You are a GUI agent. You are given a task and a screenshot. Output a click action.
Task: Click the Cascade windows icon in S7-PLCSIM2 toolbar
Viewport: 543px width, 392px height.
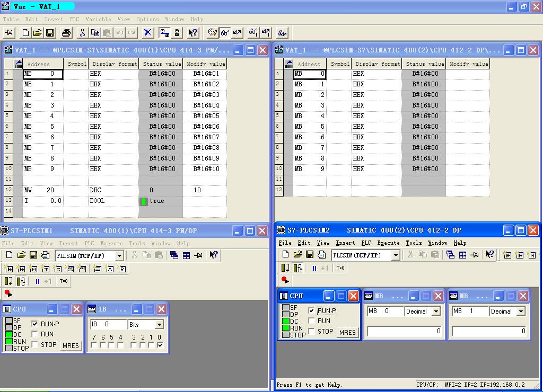click(450, 255)
